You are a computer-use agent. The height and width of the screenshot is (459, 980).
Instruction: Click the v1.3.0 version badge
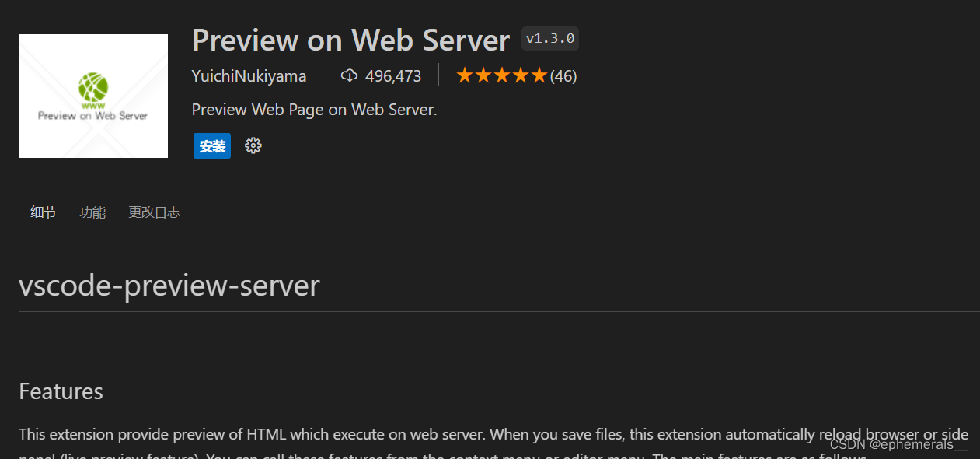(550, 39)
